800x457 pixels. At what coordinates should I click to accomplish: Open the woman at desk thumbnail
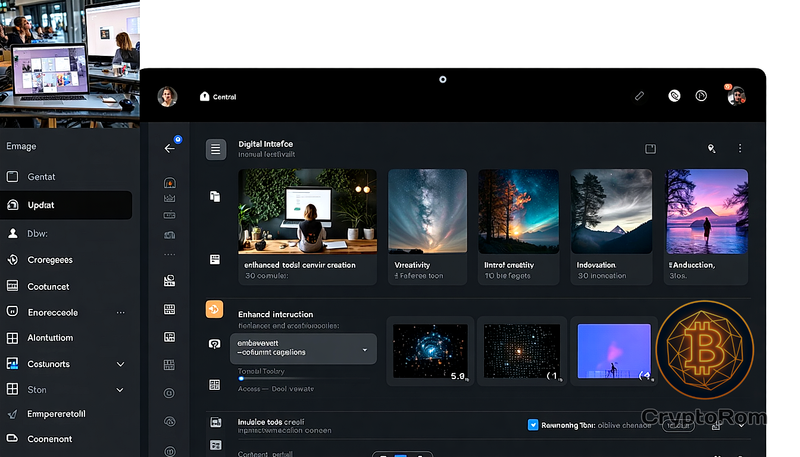pos(308,210)
